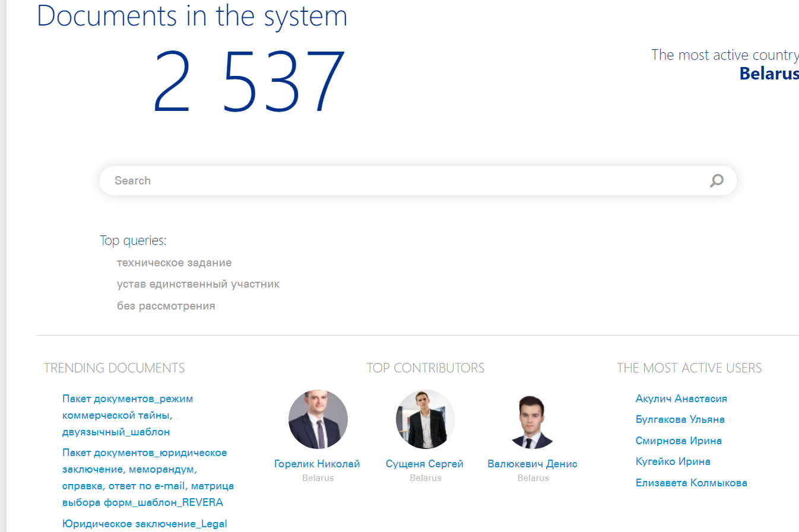Screen dimensions: 799x532
Task: Open Валюкевич Денис contributor name link
Action: (x=532, y=464)
